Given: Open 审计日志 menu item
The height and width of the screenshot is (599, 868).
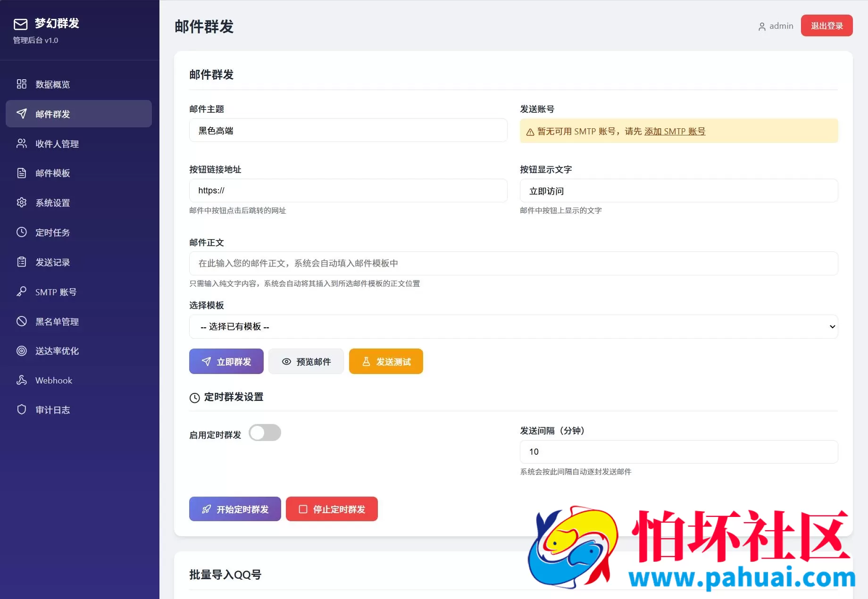Looking at the screenshot, I should (79, 409).
